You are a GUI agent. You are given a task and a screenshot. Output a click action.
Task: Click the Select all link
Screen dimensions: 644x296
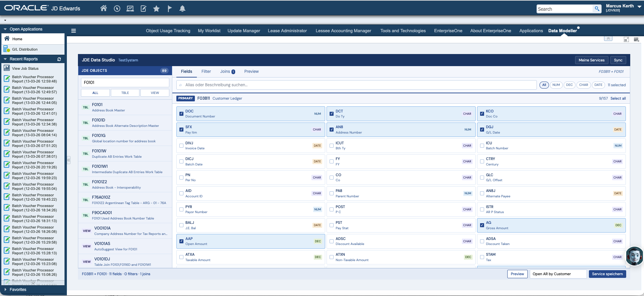(618, 99)
